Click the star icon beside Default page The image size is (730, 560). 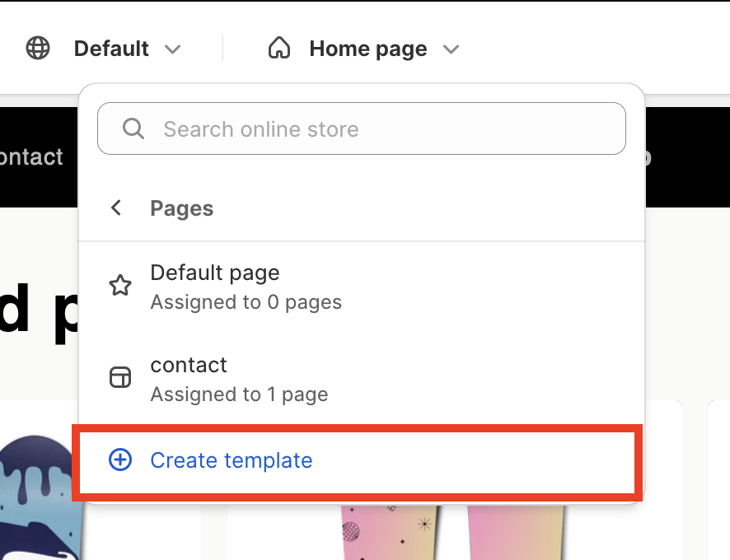click(120, 286)
